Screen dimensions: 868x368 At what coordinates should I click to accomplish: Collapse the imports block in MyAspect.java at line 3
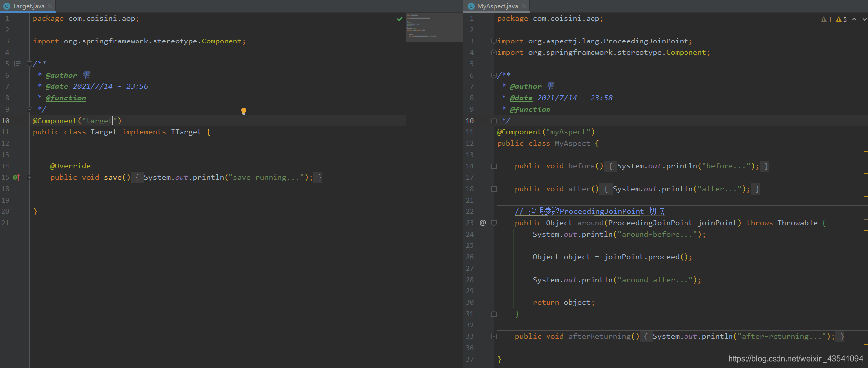tap(494, 41)
